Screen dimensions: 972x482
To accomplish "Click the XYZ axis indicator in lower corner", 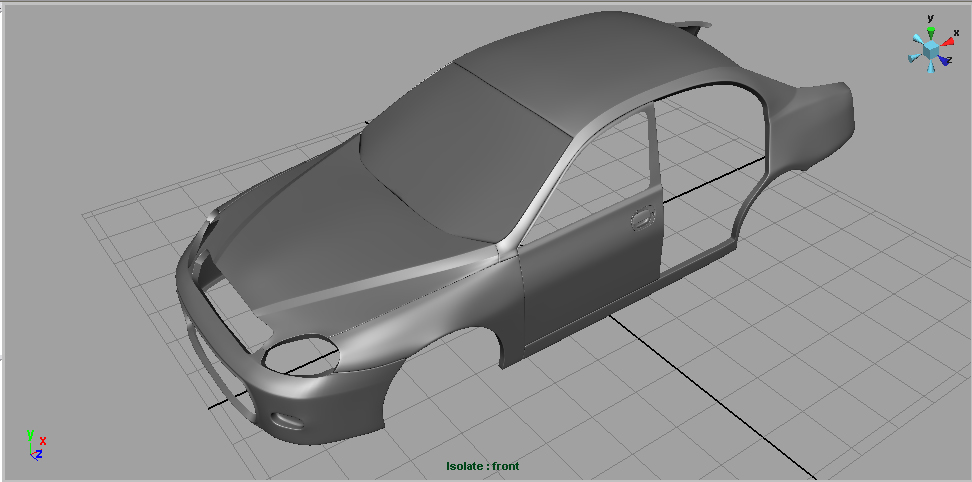I will [36, 444].
